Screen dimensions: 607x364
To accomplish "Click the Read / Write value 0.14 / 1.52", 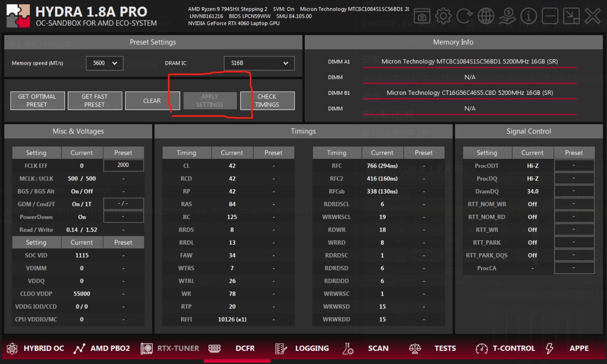I will point(82,230).
